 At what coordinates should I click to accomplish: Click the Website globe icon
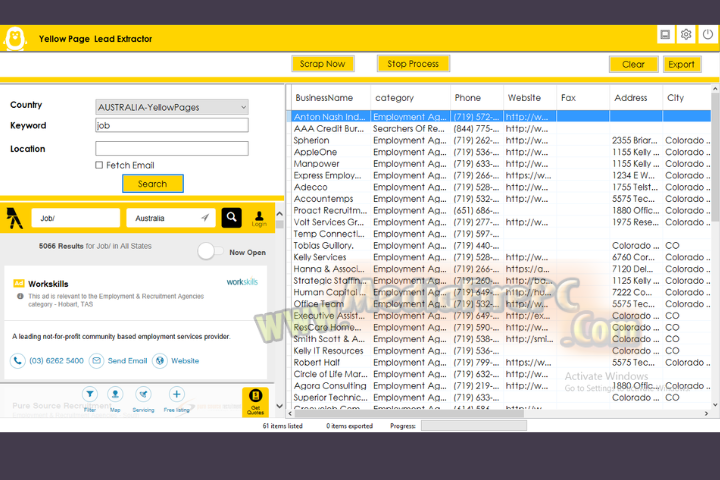coord(160,361)
